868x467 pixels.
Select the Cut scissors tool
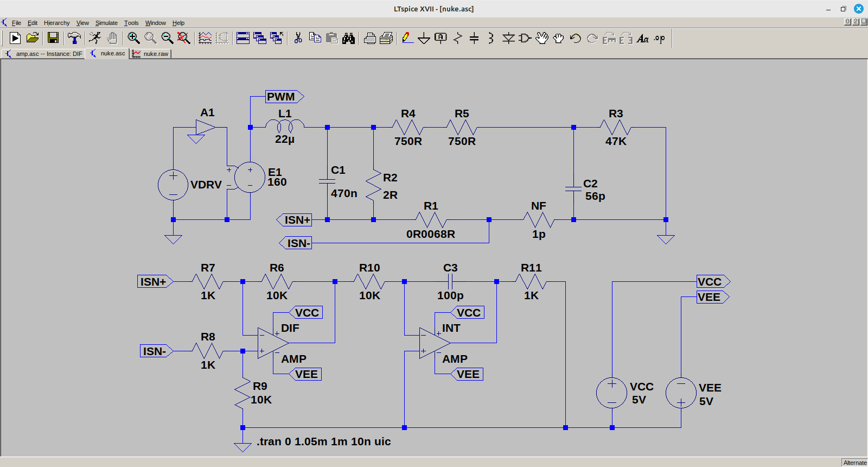[x=298, y=38]
